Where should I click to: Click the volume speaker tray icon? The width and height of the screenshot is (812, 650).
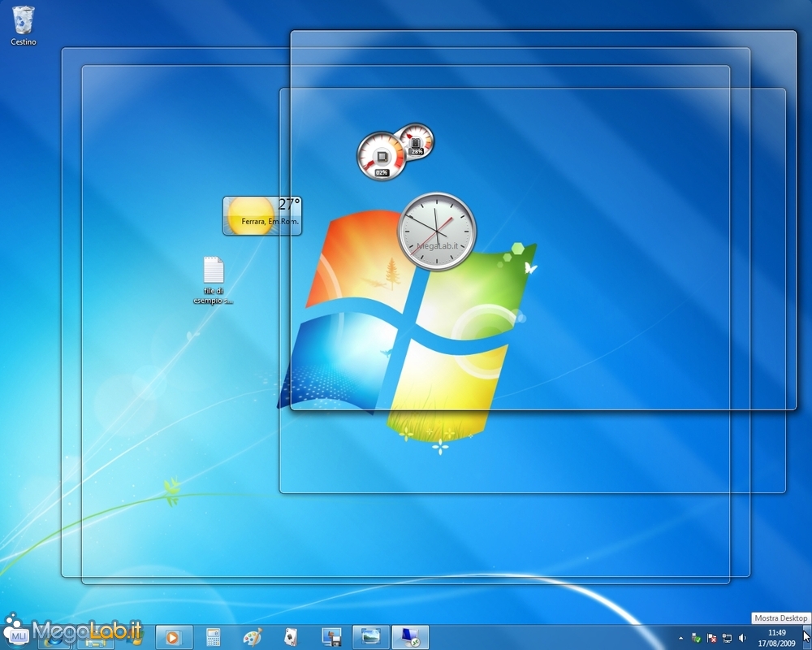point(742,638)
